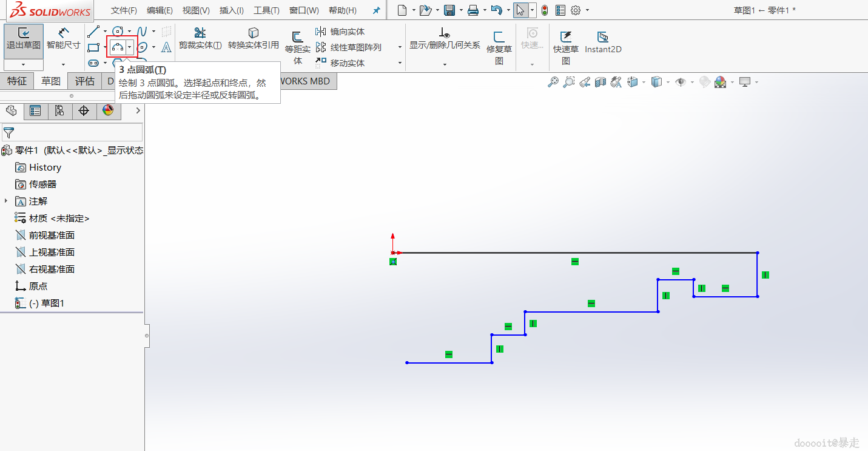Open the Section View tool
This screenshot has height=451, width=868.
click(x=601, y=82)
